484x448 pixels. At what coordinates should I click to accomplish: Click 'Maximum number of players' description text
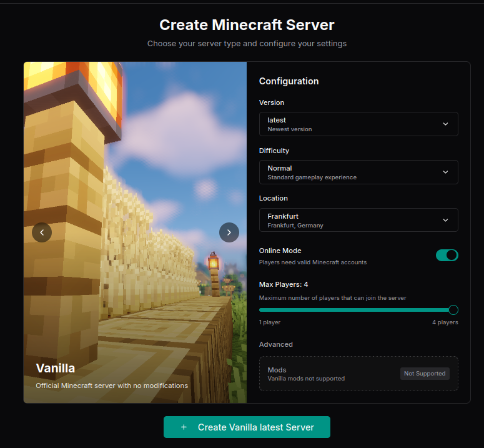(x=332, y=298)
